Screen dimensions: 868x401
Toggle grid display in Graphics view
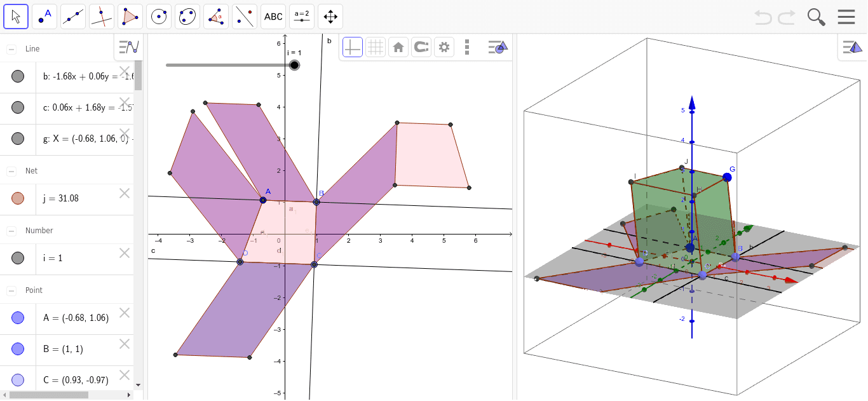coord(375,46)
